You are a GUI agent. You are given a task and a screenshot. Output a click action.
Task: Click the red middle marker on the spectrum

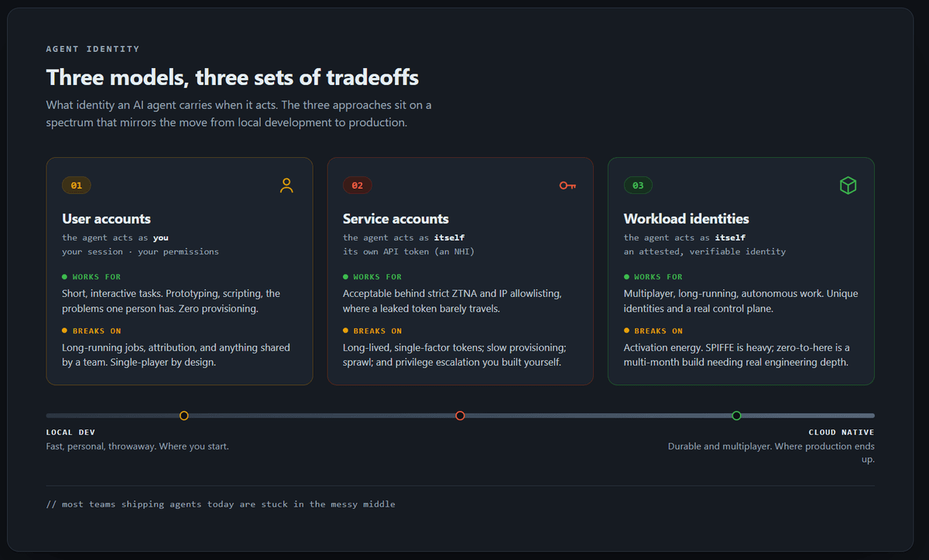pos(461,416)
